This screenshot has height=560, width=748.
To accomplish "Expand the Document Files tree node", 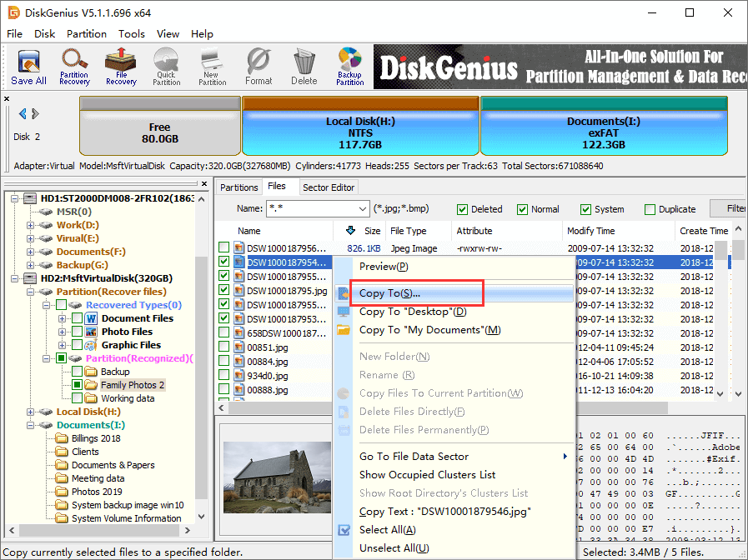I will (x=63, y=318).
